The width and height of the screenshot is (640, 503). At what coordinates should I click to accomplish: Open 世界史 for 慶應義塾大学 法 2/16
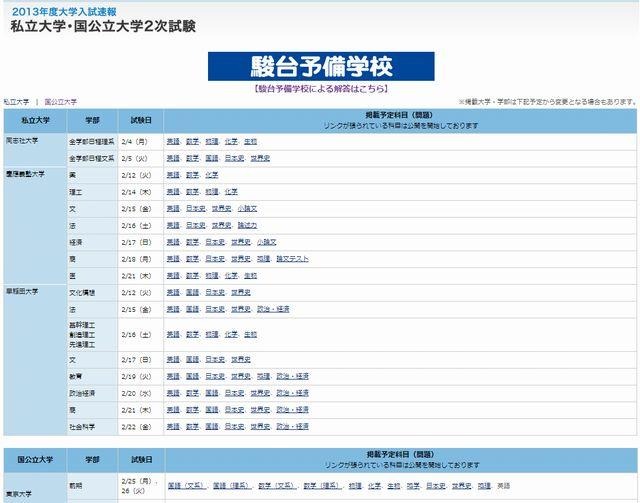pyautogui.click(x=222, y=225)
